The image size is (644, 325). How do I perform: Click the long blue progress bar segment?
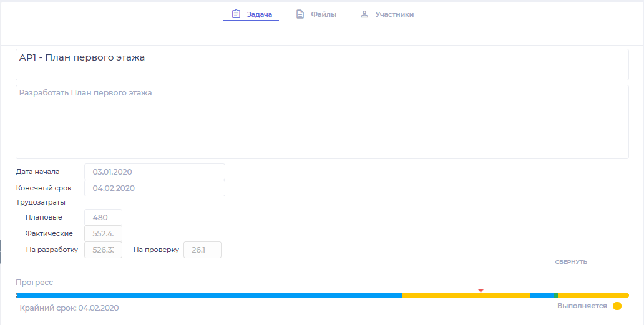(x=209, y=295)
